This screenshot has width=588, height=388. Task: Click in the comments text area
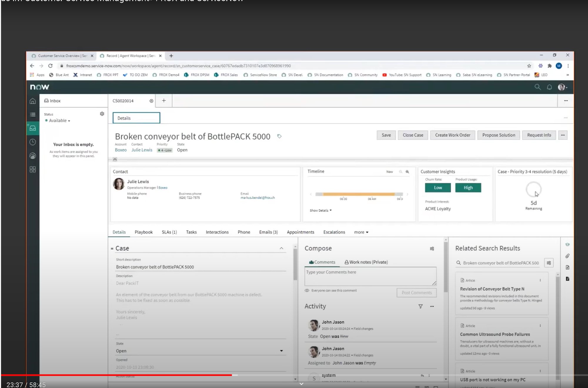(x=370, y=276)
